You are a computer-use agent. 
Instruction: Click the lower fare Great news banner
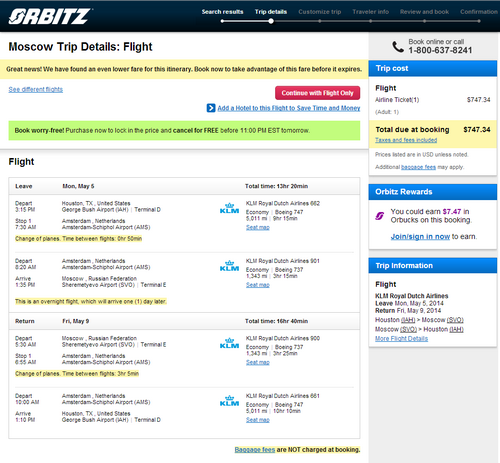(x=184, y=69)
